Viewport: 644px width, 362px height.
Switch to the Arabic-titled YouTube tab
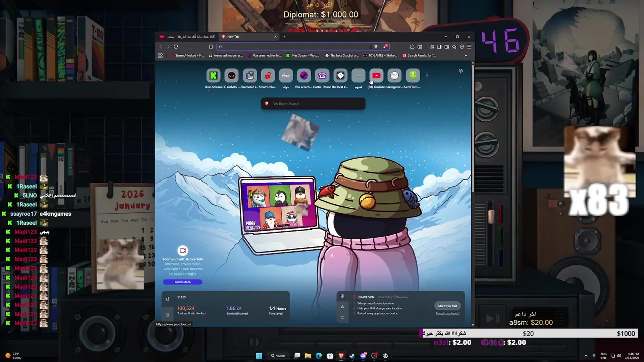[187, 37]
